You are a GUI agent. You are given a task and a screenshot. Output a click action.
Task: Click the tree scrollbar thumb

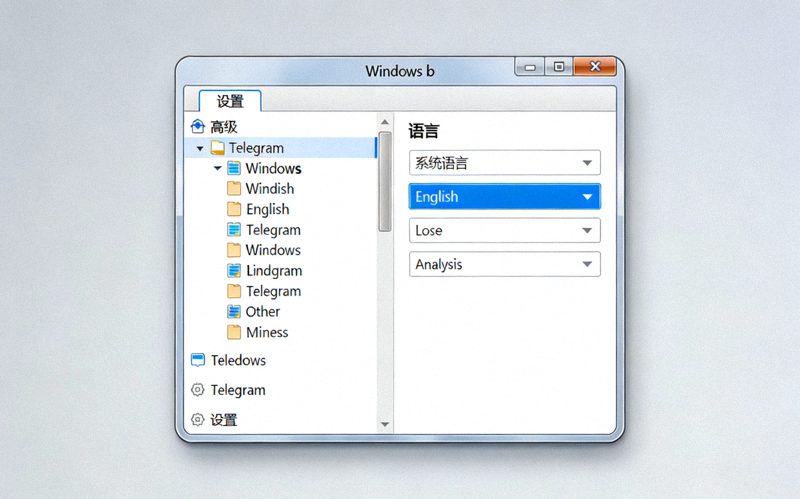385,182
